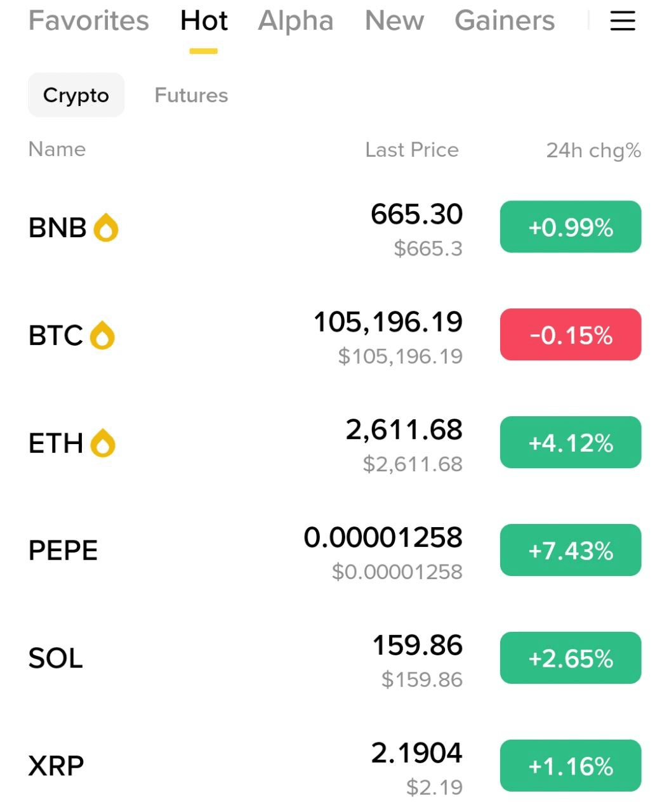
Task: Switch to the Futures filter
Action: click(191, 95)
